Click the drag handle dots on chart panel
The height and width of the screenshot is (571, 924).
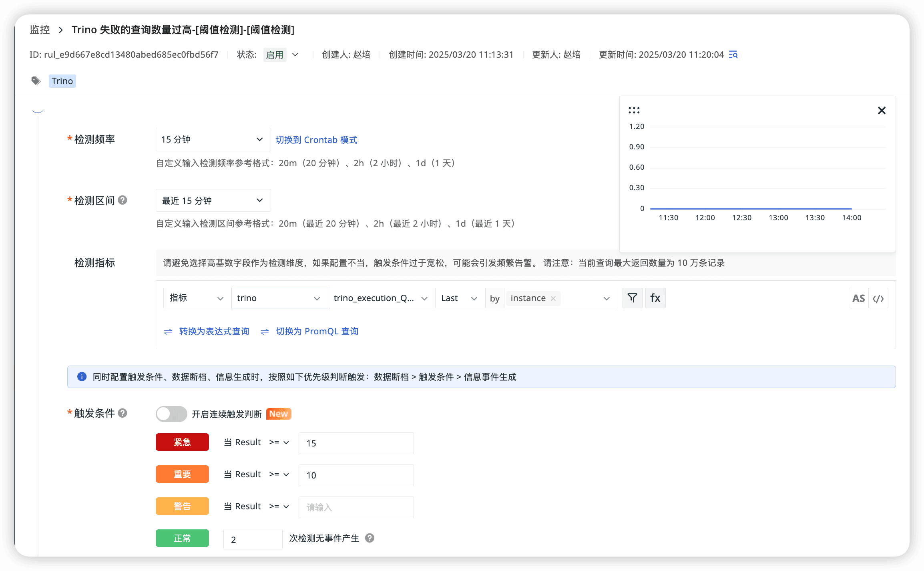pyautogui.click(x=634, y=111)
